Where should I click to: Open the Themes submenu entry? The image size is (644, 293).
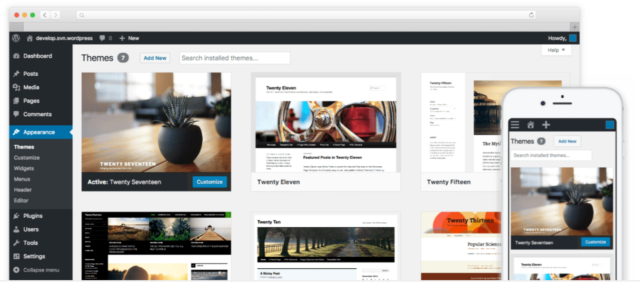24,147
